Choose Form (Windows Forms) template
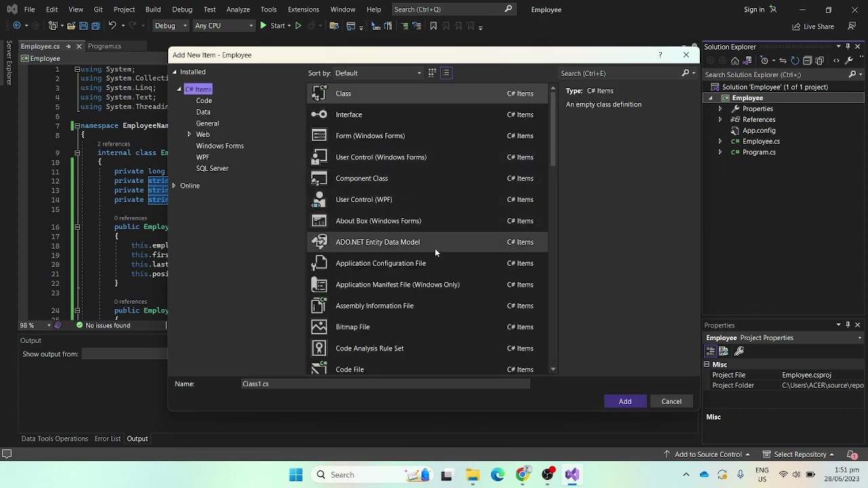The height and width of the screenshot is (488, 868). point(427,136)
